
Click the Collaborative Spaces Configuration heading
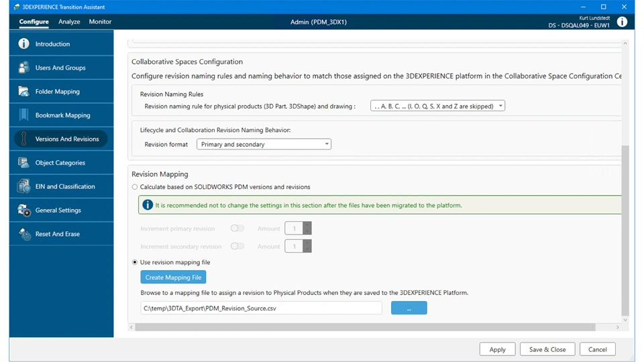187,62
